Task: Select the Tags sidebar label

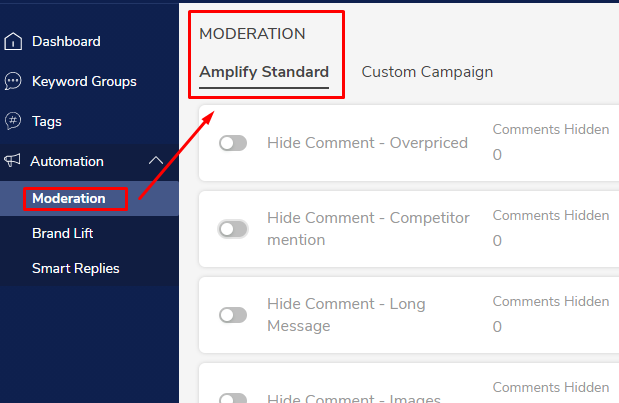Action: click(47, 122)
